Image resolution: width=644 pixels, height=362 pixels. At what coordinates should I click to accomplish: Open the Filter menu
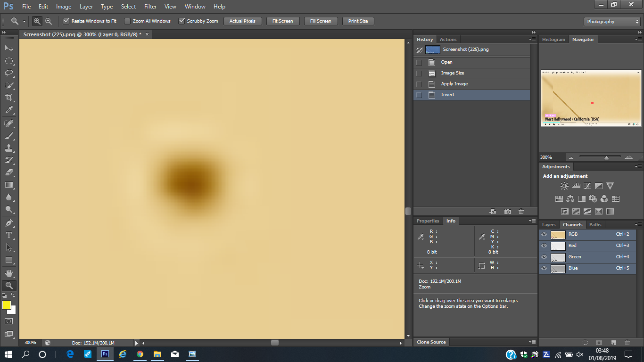click(x=150, y=7)
